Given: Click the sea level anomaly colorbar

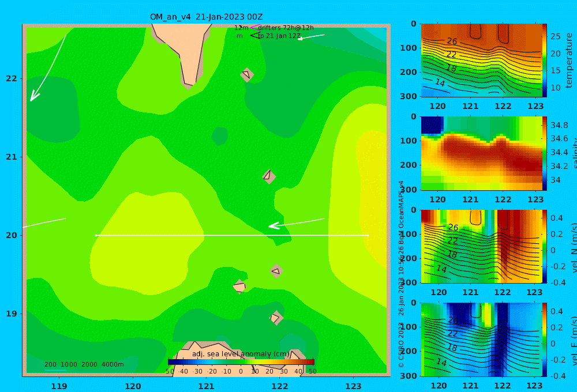Looking at the screenshot, I should click(x=241, y=362).
